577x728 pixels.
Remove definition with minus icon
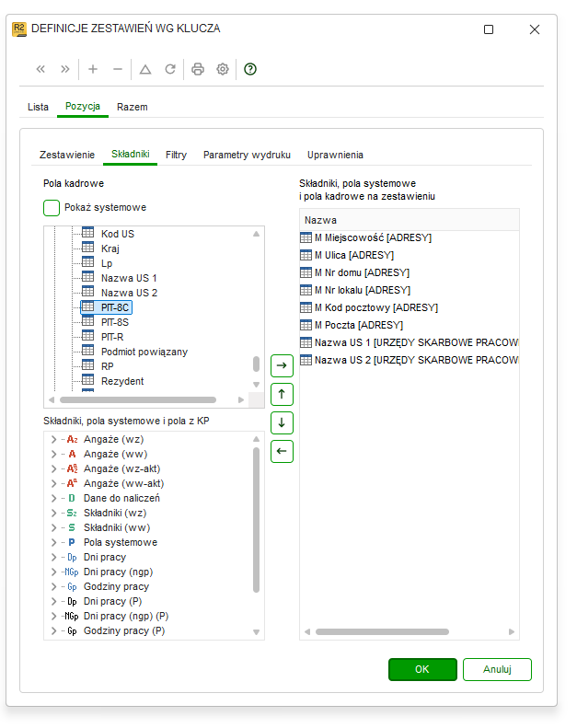click(x=118, y=69)
